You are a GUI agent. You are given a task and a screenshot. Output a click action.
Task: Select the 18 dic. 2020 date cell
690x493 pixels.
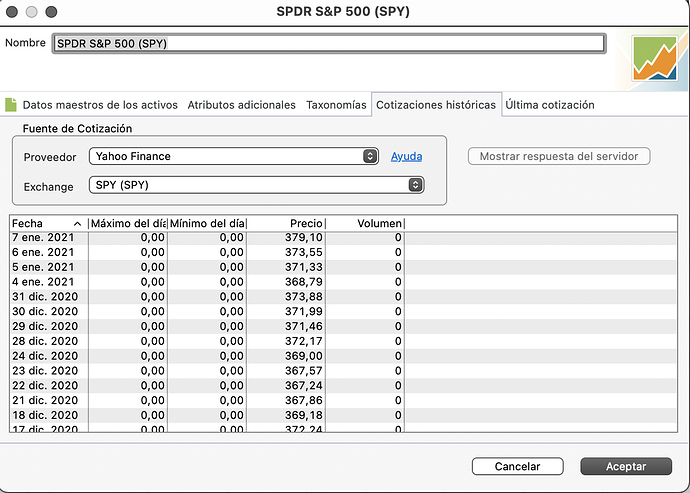pos(45,415)
